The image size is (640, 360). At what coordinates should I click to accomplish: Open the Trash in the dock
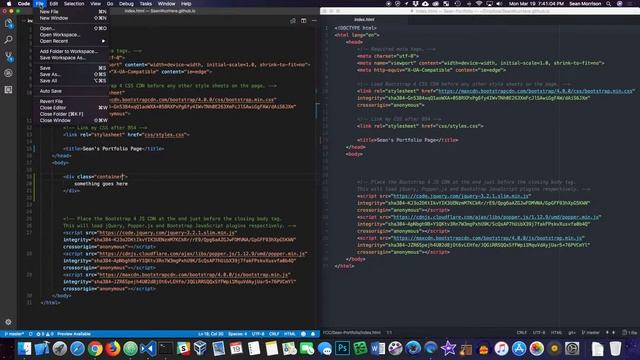(615, 349)
